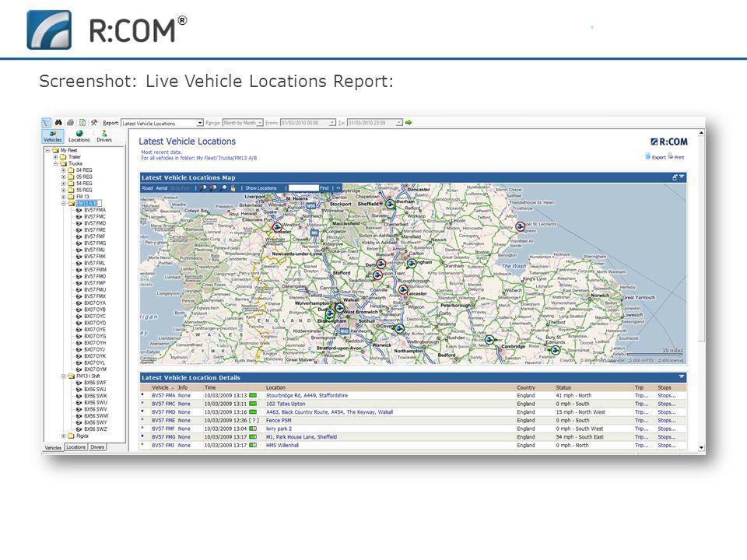
Task: Select the FM13 A/B folder
Action: 87,203
